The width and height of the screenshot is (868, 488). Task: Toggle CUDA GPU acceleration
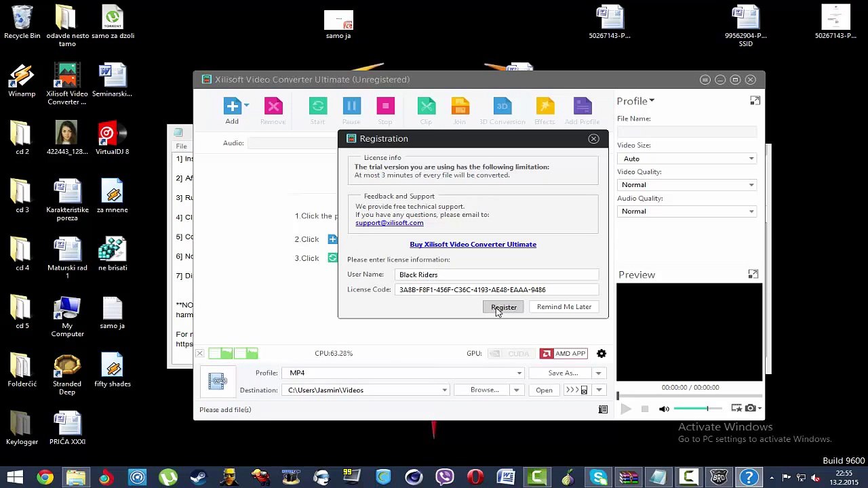coord(512,354)
